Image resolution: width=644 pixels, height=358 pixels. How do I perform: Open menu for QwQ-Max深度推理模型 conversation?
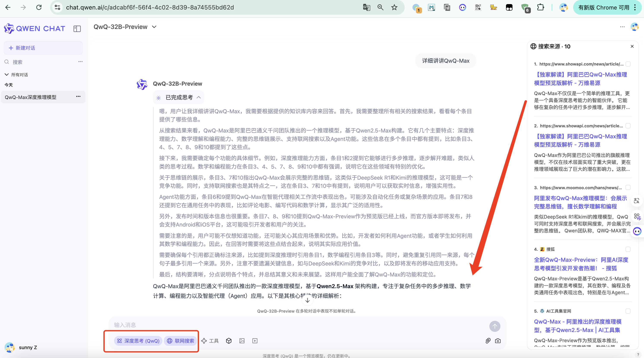[78, 96]
